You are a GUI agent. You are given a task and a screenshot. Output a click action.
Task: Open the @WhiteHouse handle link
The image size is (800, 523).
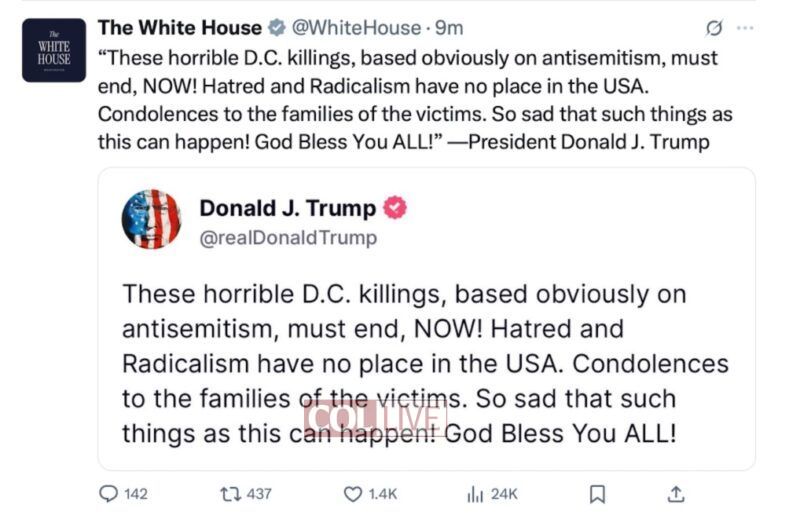tap(345, 28)
